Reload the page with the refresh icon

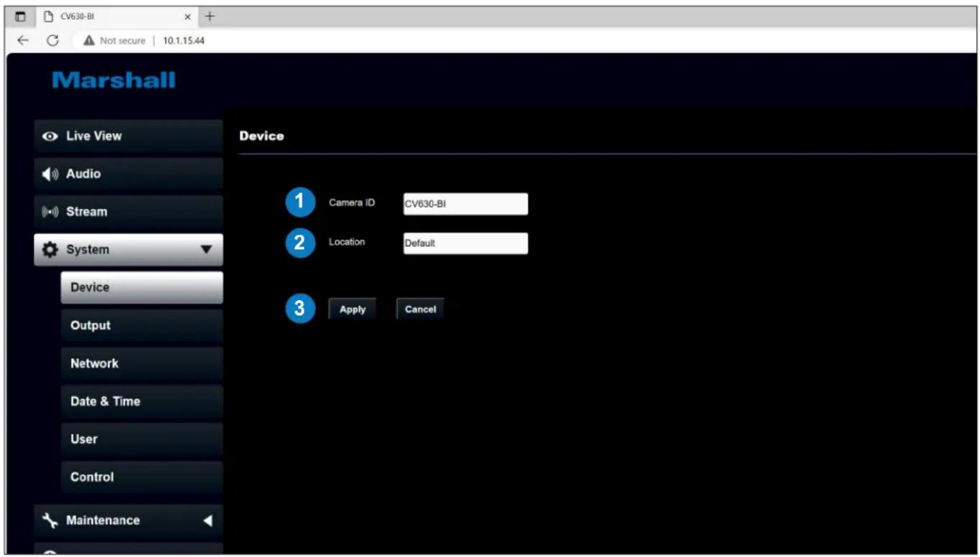point(52,40)
